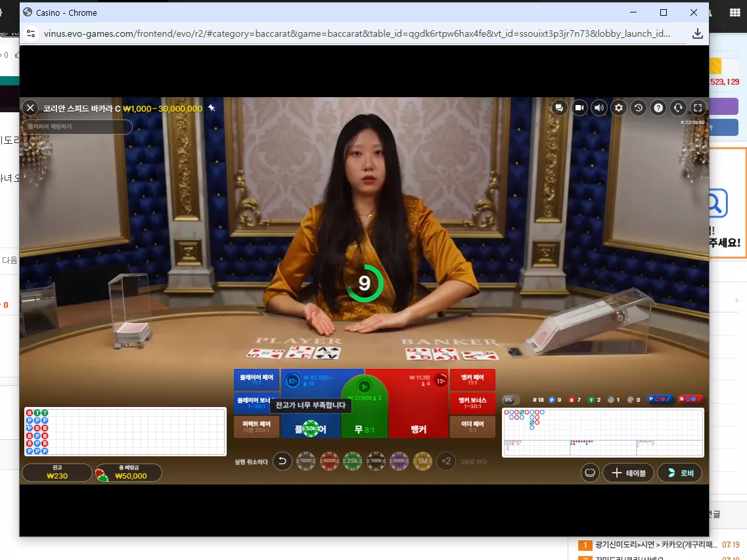Click the chat input field at the top left
Image resolution: width=747 pixels, height=560 pixels.
point(77,127)
